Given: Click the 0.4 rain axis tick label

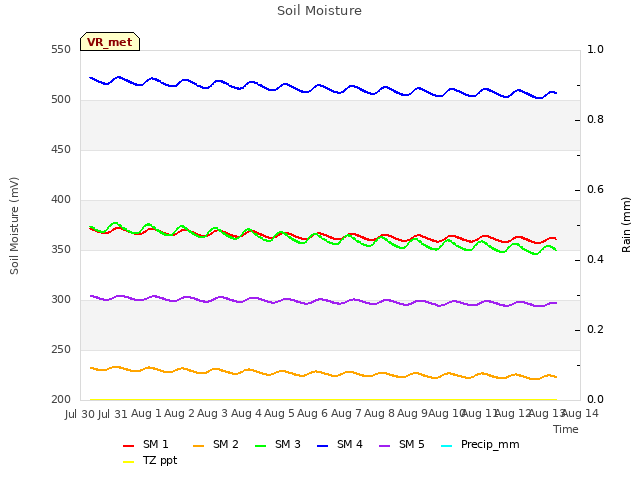Looking at the screenshot, I should pos(595,260).
